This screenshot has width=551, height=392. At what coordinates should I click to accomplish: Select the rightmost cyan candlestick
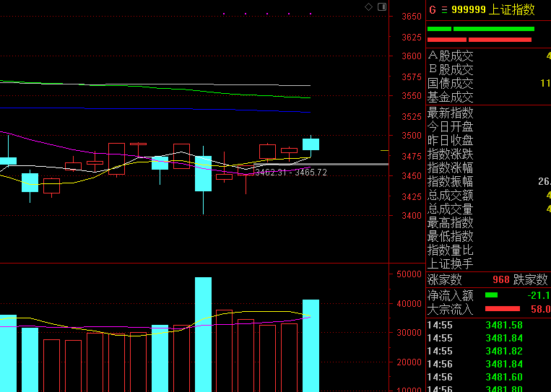pyautogui.click(x=311, y=144)
